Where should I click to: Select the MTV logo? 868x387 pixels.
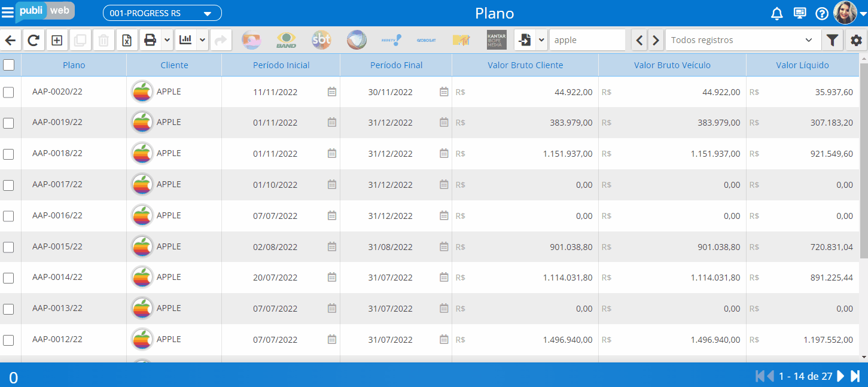click(x=461, y=40)
